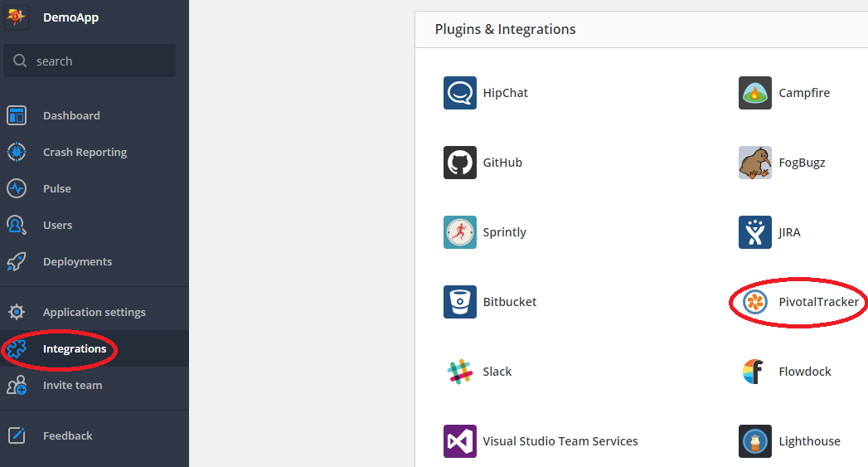Go to Crash Reporting
The height and width of the screenshot is (467, 868).
coord(85,153)
